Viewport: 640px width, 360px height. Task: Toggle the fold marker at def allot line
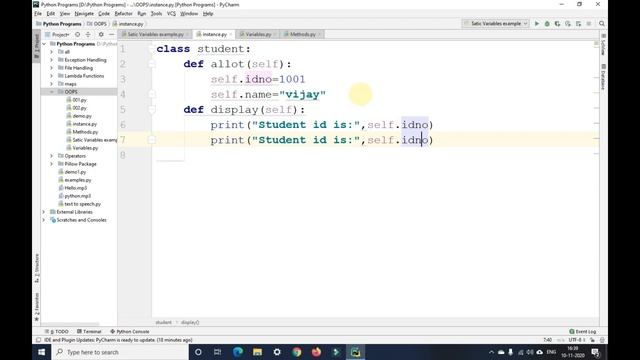(151, 64)
